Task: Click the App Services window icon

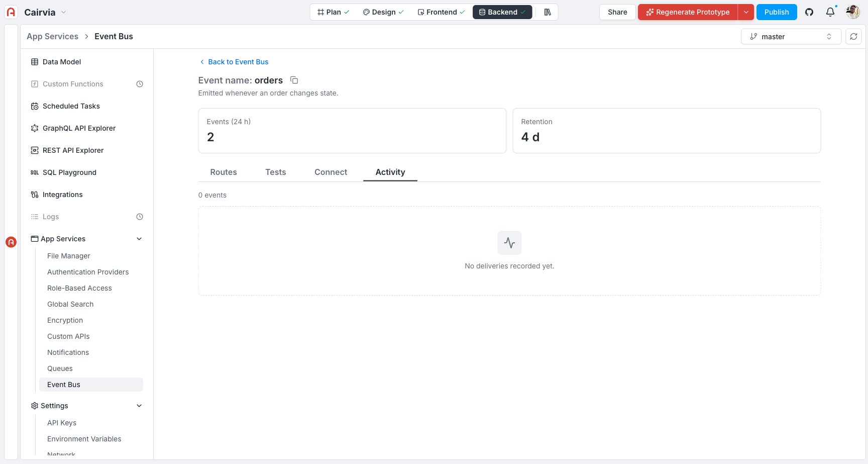Action: pyautogui.click(x=35, y=239)
